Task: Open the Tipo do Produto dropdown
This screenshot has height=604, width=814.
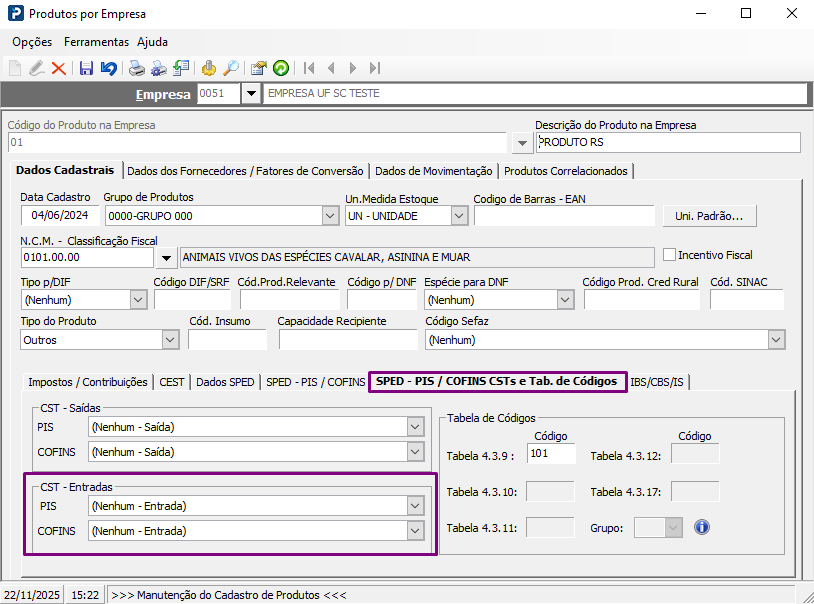Action: (x=169, y=340)
